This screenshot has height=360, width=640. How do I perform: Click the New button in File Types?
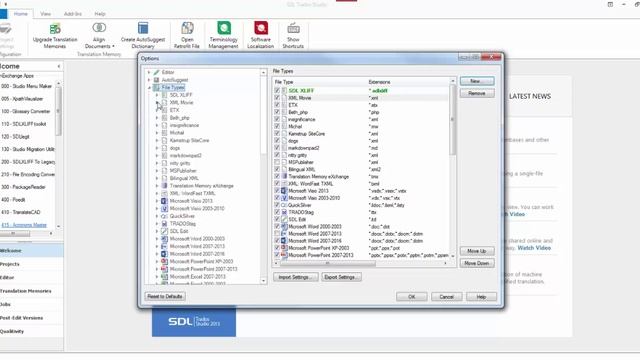pyautogui.click(x=477, y=81)
